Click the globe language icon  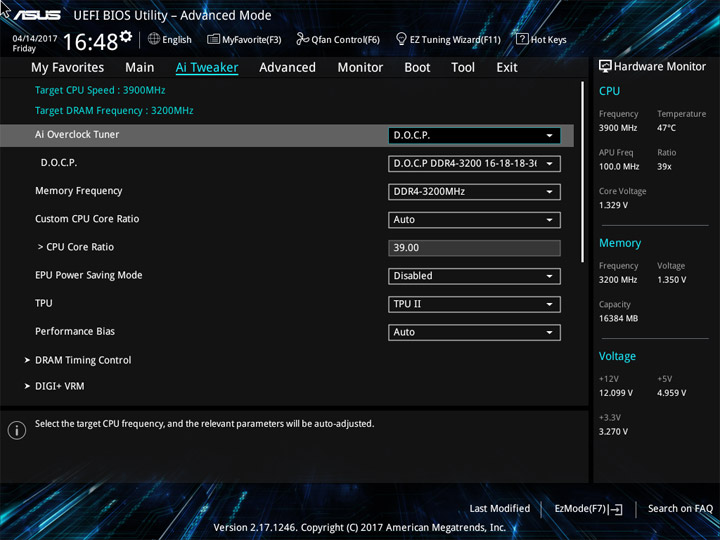[154, 39]
